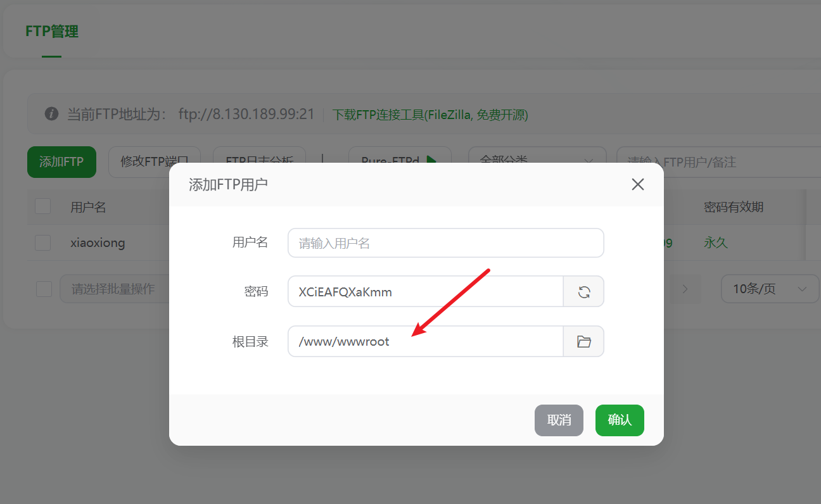821x504 pixels.
Task: Open the batch operation selection dropdown
Action: [114, 289]
